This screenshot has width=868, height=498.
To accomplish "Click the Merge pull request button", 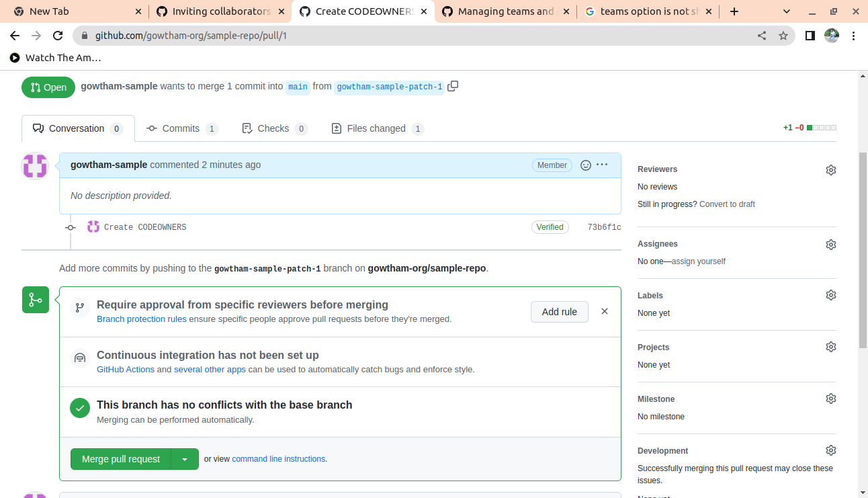I will [x=121, y=459].
